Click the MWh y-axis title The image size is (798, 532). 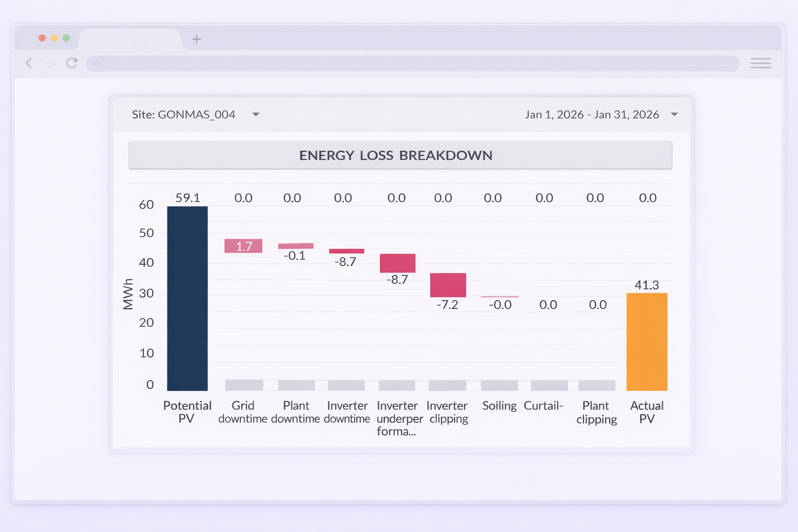pos(128,294)
